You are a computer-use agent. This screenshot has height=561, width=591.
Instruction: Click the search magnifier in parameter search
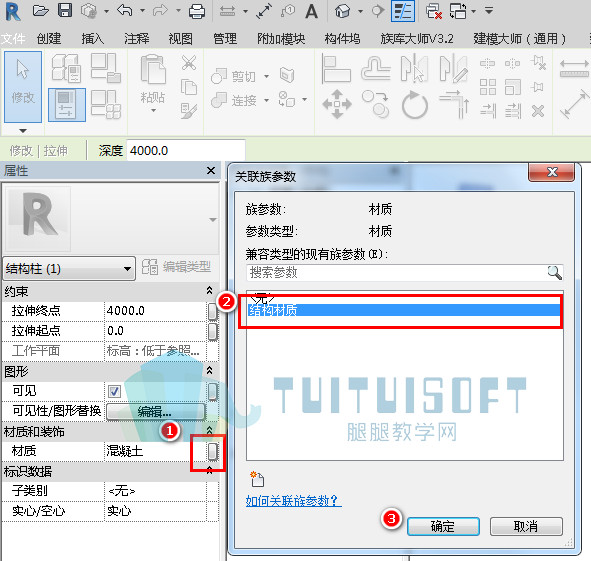coord(554,272)
